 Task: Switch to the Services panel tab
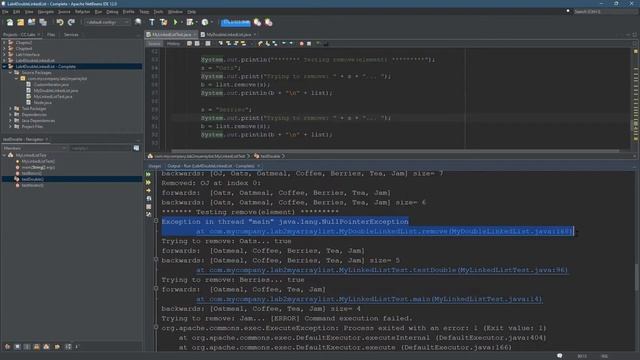coord(71,35)
